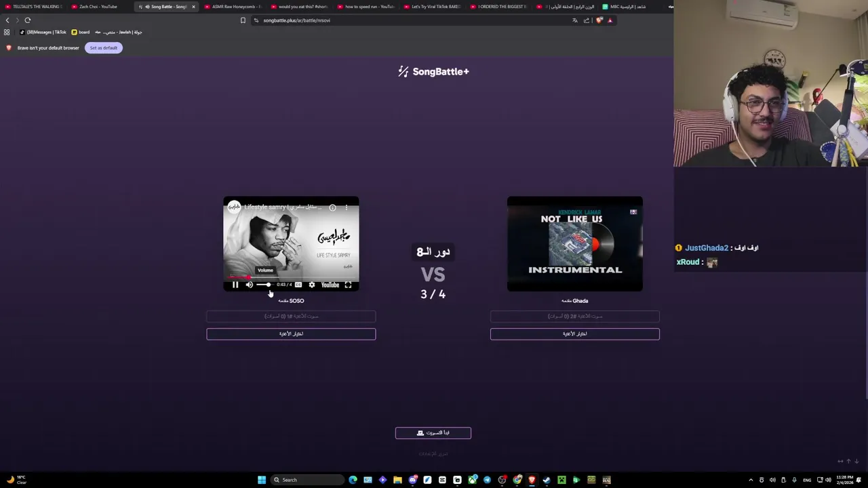Bookmark this page with the bookmark icon
The width and height of the screenshot is (868, 488).
pyautogui.click(x=243, y=20)
